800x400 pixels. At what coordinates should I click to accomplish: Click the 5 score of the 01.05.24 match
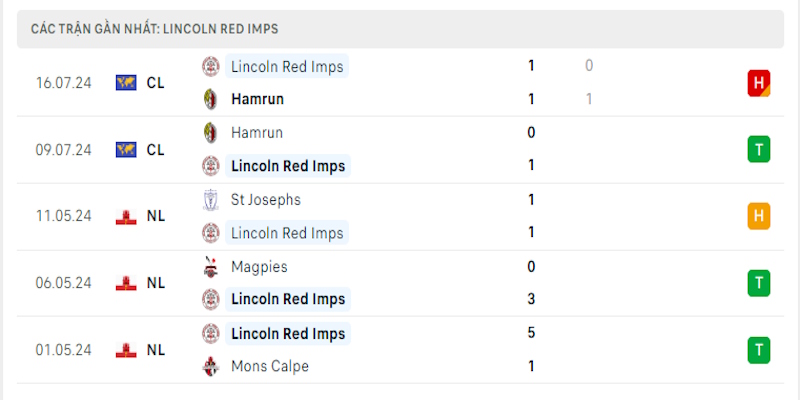pyautogui.click(x=531, y=333)
